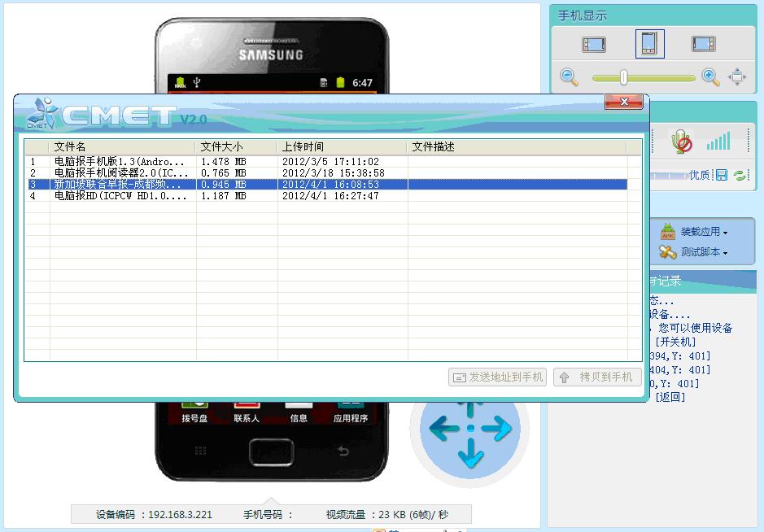Image resolution: width=764 pixels, height=532 pixels.
Task: Click the zoom in magnifier icon
Action: click(x=710, y=77)
